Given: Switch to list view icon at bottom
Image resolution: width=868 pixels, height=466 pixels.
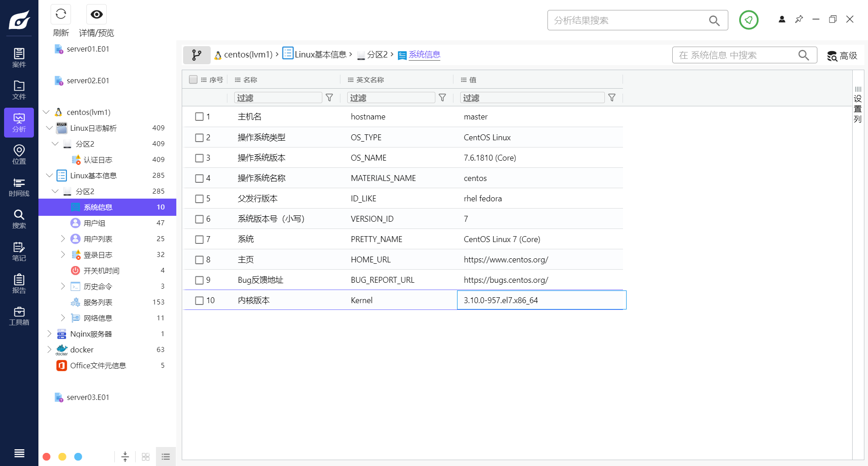Looking at the screenshot, I should pos(166,456).
